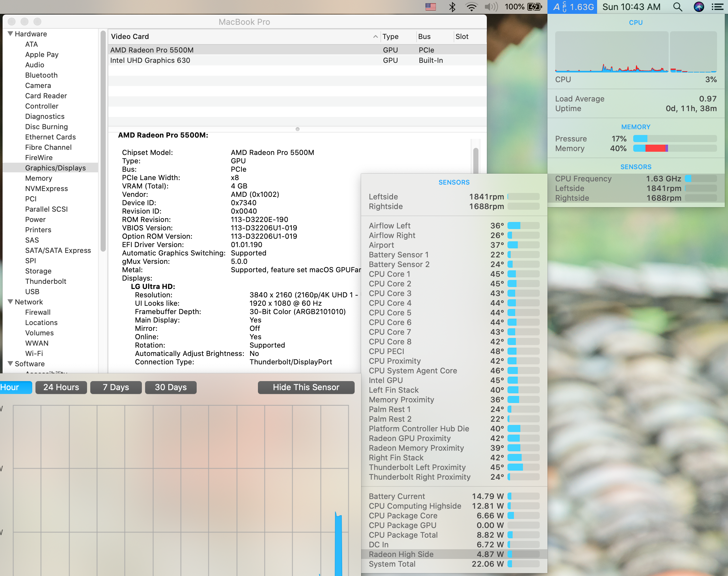The width and height of the screenshot is (728, 576).
Task: Collapse the Network disclosure triangle
Action: (10, 302)
